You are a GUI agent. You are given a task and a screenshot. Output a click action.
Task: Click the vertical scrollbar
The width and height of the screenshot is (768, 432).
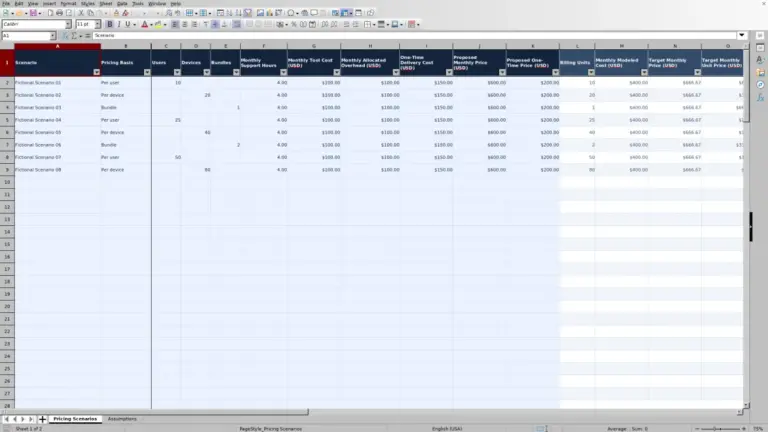click(x=746, y=226)
